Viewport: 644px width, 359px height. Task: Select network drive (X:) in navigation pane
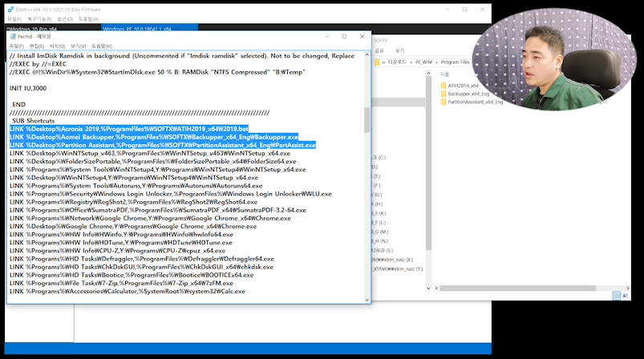tap(392, 260)
